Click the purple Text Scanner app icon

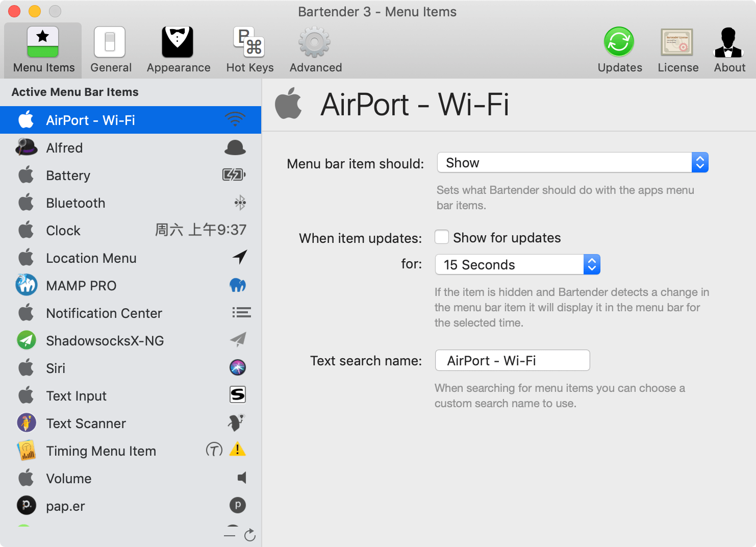[27, 422]
